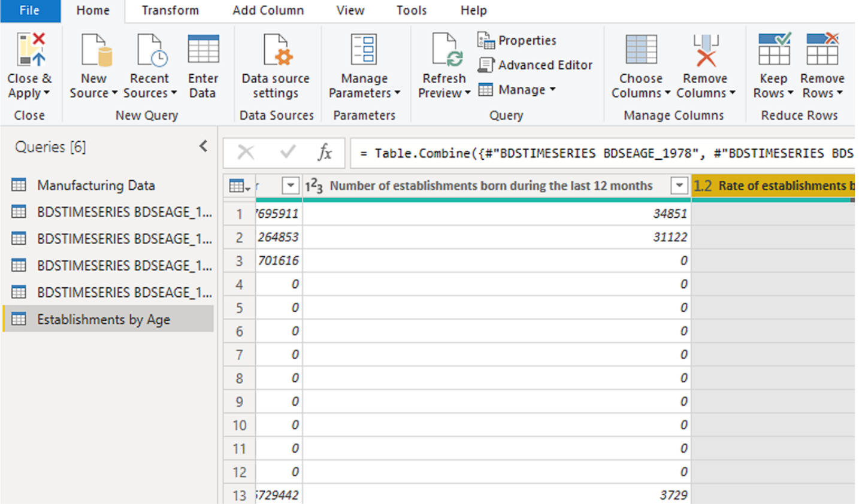Screen dimensions: 859x504
Task: Open the Manage query dropdown
Action: click(x=518, y=90)
